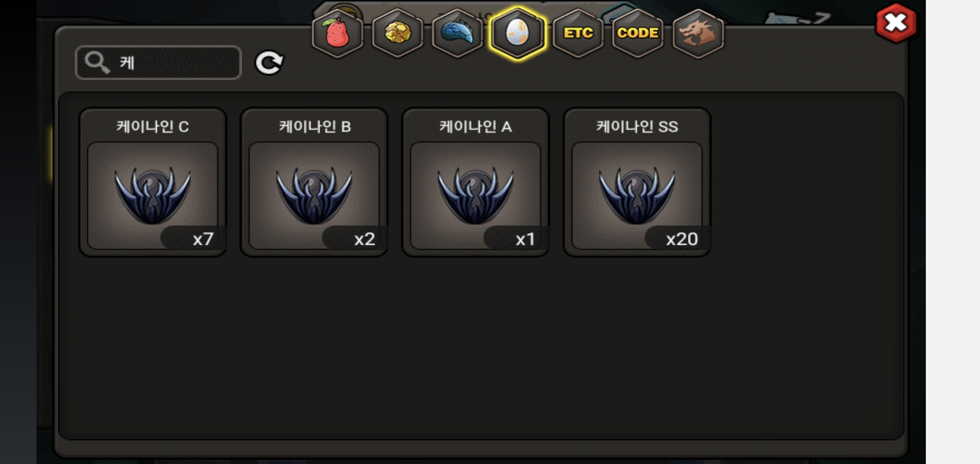
Task: Select the spotted egg category tab
Action: tap(518, 33)
